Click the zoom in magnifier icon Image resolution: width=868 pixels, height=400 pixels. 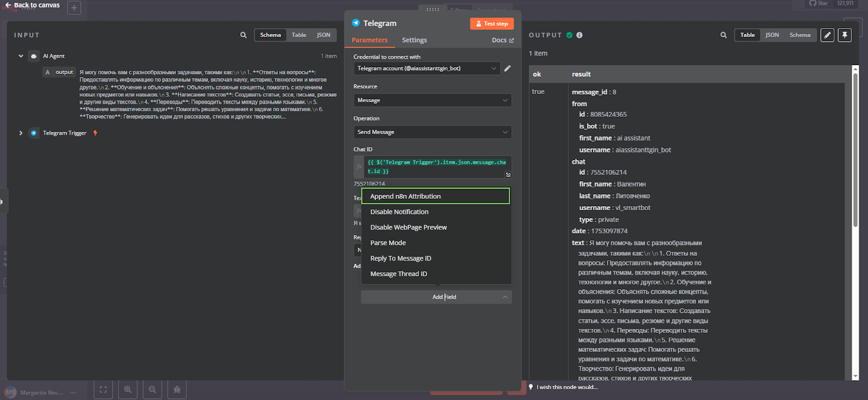pos(128,389)
